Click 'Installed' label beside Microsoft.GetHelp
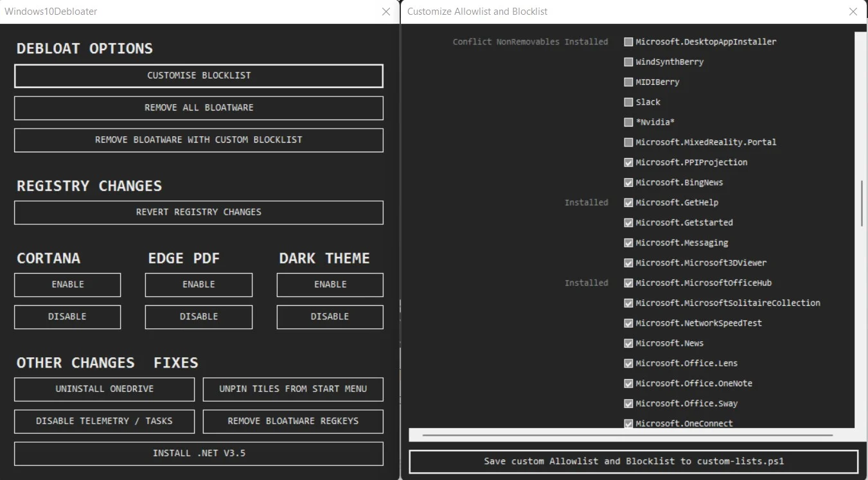This screenshot has width=868, height=480. tap(586, 202)
